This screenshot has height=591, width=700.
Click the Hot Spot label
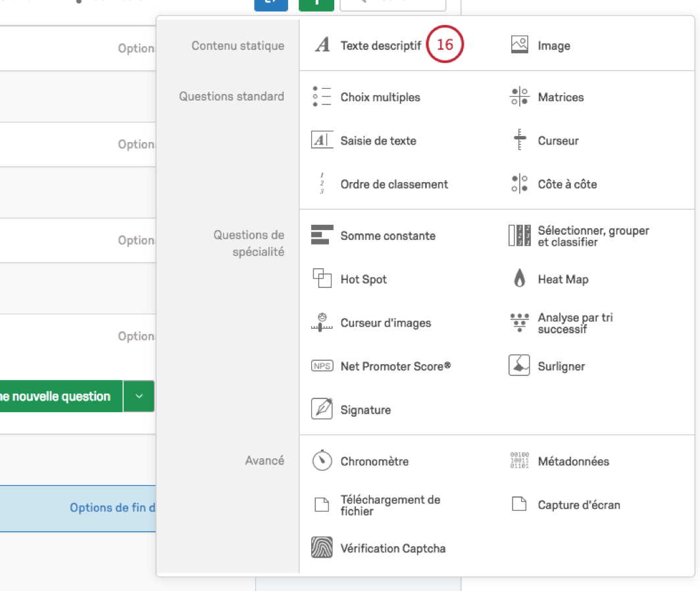[x=363, y=279]
